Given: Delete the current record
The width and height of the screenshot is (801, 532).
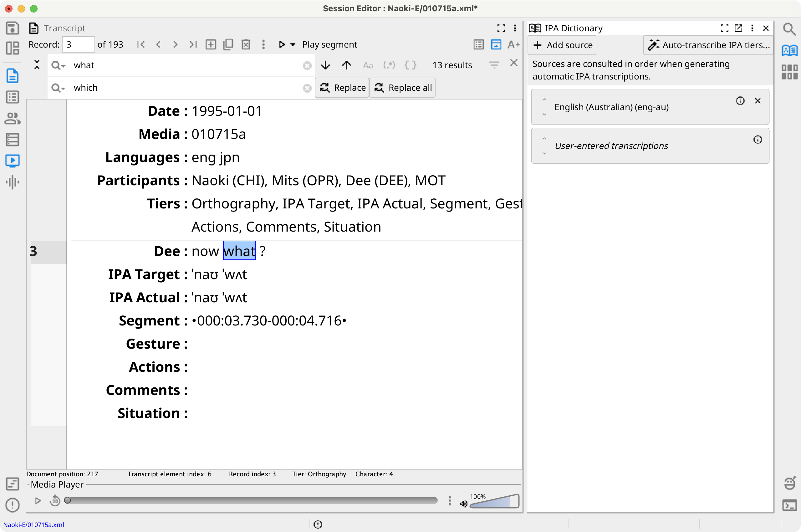Looking at the screenshot, I should (x=246, y=44).
